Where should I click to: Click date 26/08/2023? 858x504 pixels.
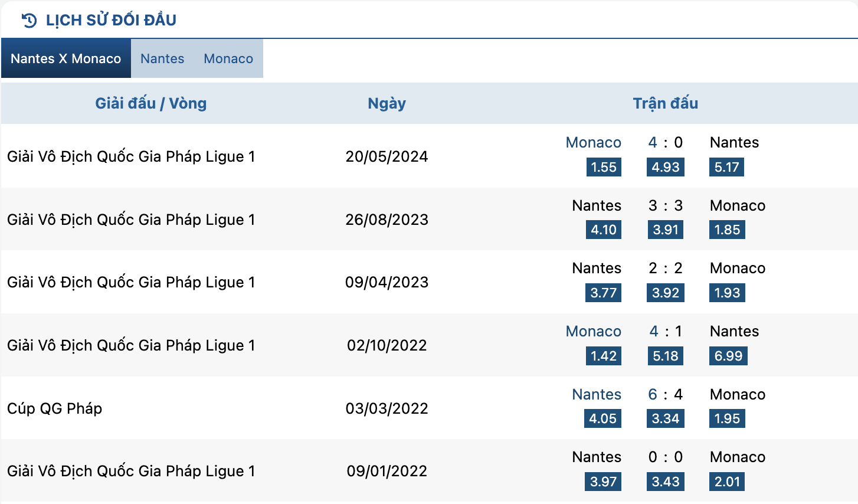[387, 220]
